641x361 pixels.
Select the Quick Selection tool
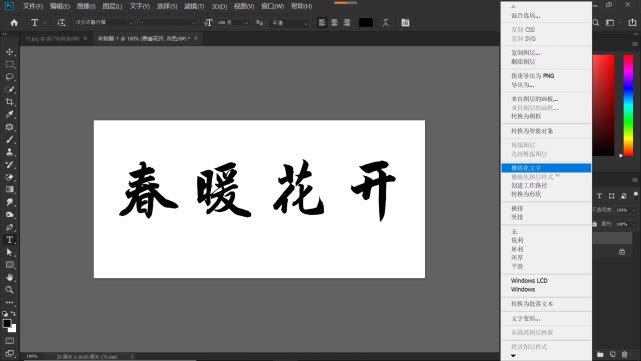pyautogui.click(x=9, y=90)
